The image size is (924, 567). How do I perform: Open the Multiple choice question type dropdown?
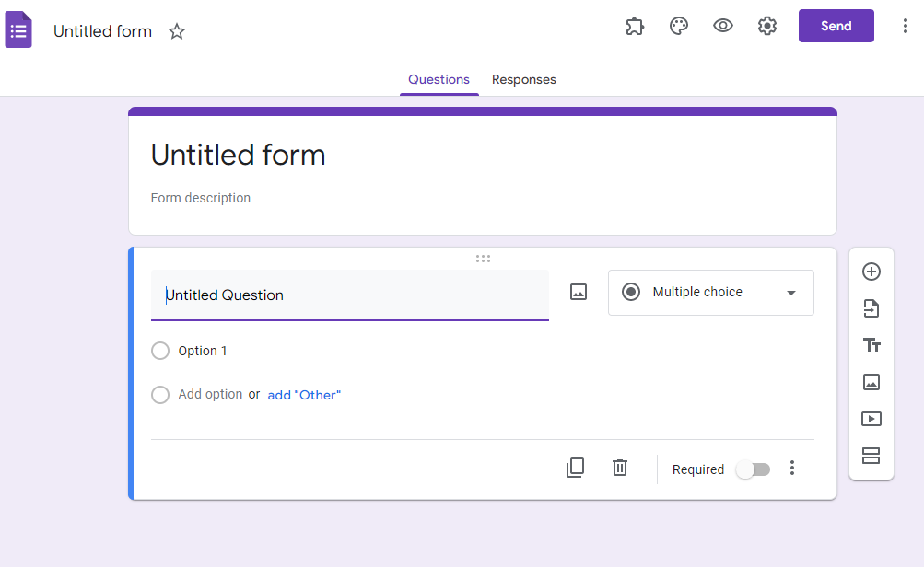(x=710, y=293)
